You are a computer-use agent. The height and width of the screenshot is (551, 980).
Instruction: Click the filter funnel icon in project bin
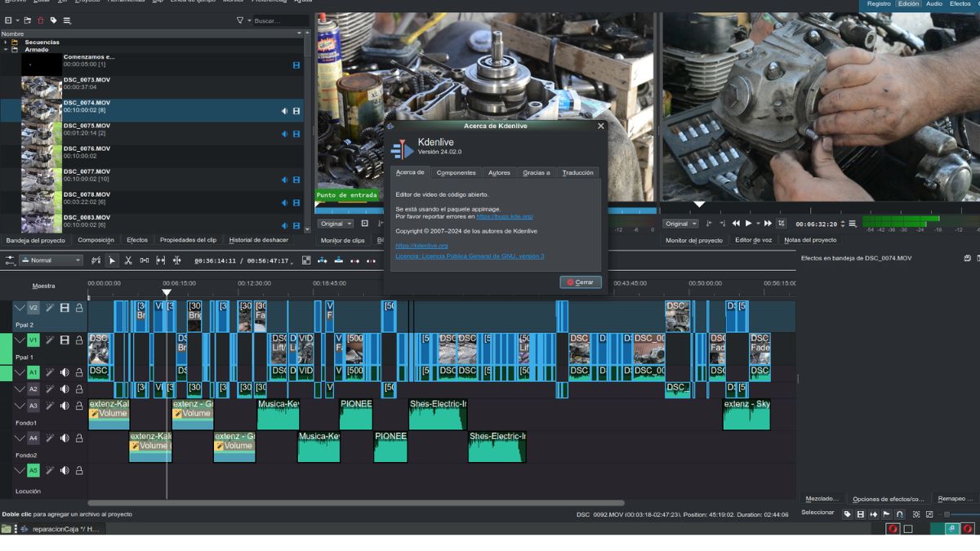pyautogui.click(x=240, y=20)
